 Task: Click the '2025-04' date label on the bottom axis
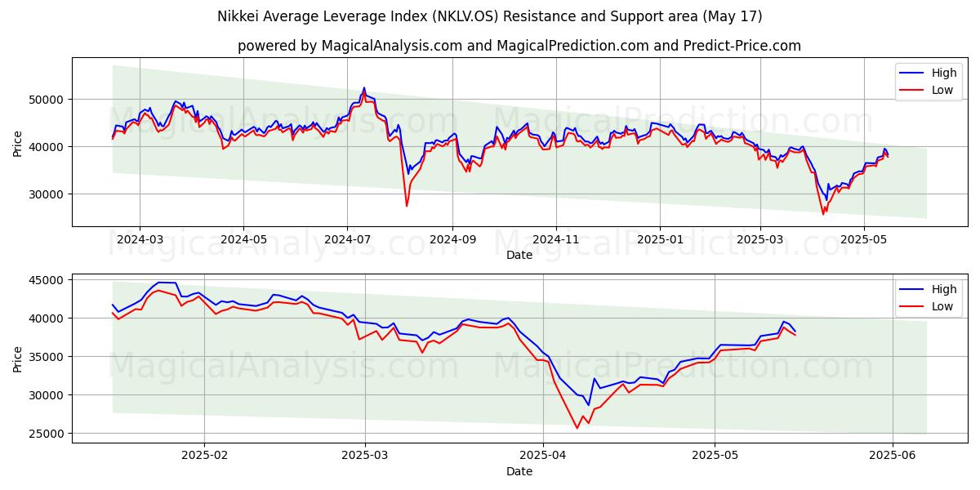pyautogui.click(x=543, y=456)
